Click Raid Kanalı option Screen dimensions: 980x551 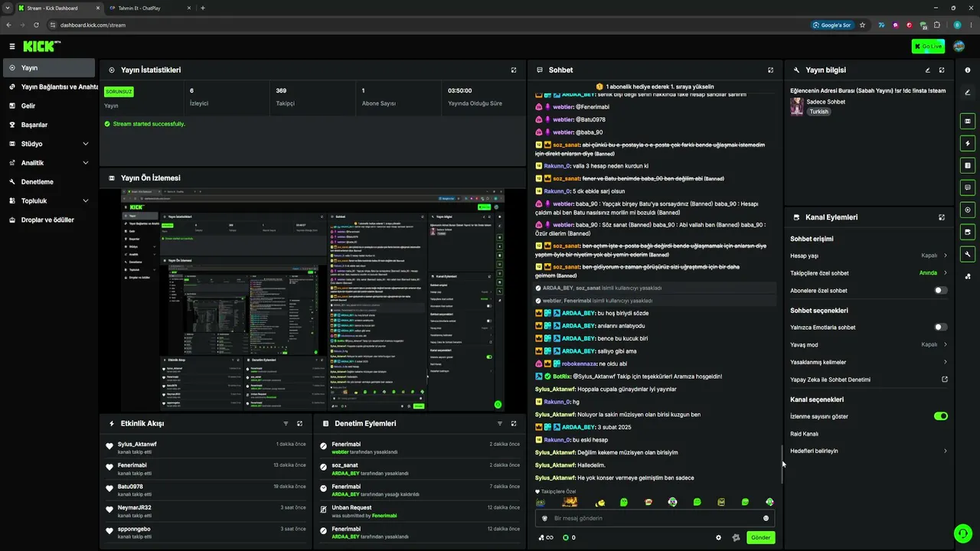pos(804,434)
